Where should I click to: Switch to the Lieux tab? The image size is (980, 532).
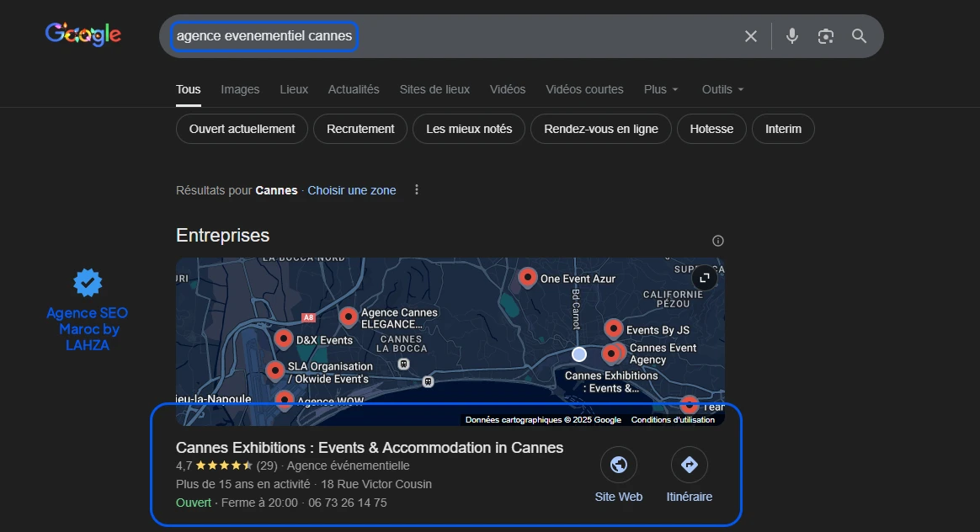click(294, 89)
